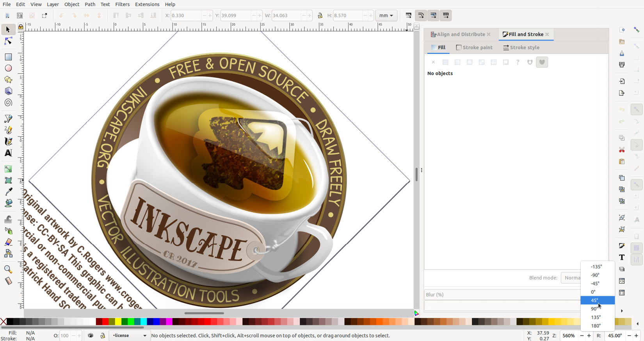Toggle current layer visibility eye
The height and width of the screenshot is (341, 644).
click(x=91, y=336)
